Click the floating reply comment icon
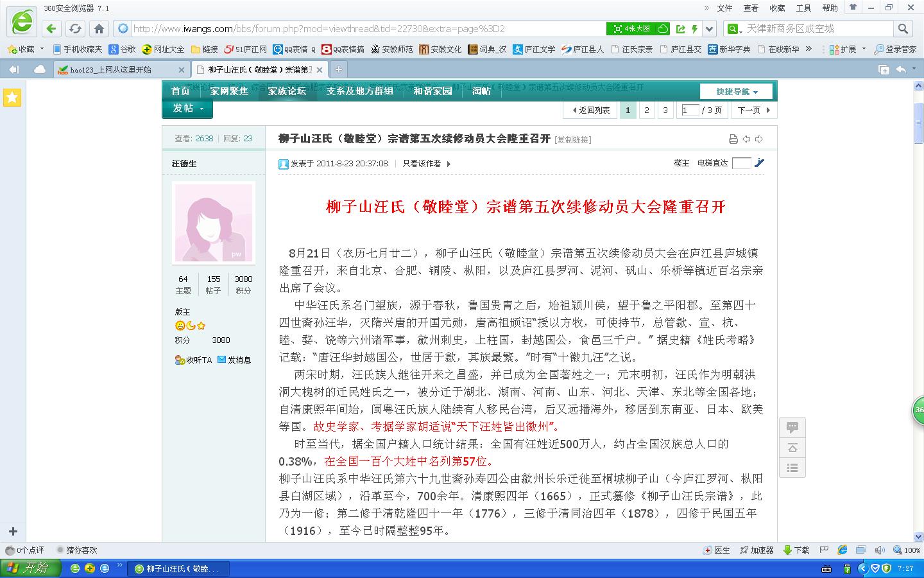The height and width of the screenshot is (578, 924). pyautogui.click(x=792, y=427)
